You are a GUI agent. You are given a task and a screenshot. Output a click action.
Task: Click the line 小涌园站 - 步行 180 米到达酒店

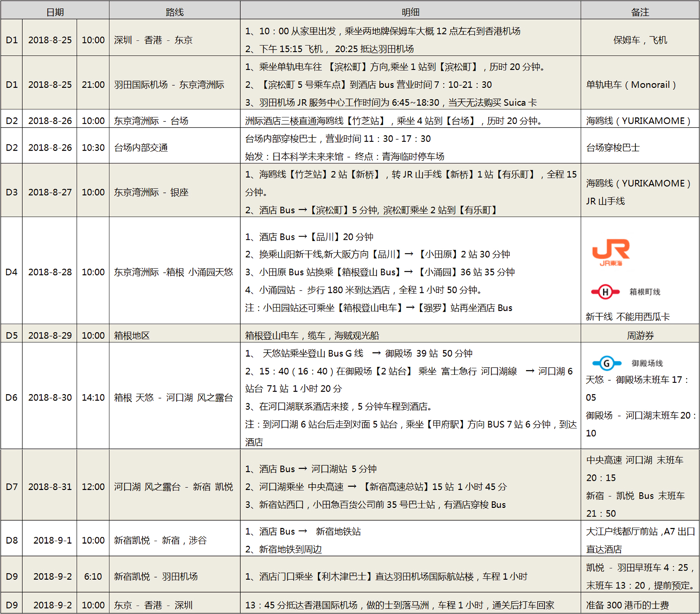tap(363, 290)
